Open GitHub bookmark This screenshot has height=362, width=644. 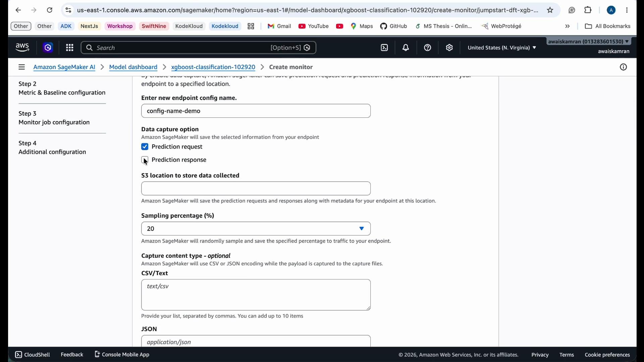tap(394, 26)
